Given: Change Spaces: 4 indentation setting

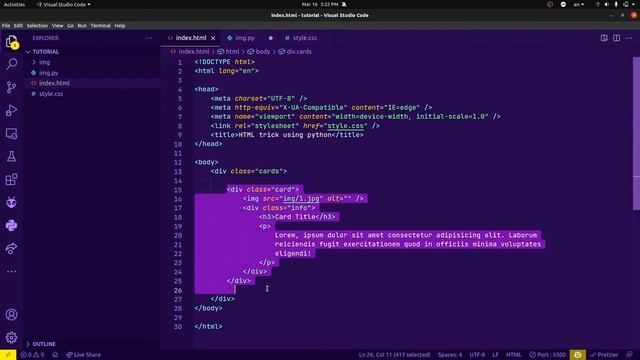Looking at the screenshot, I should coord(450,355).
